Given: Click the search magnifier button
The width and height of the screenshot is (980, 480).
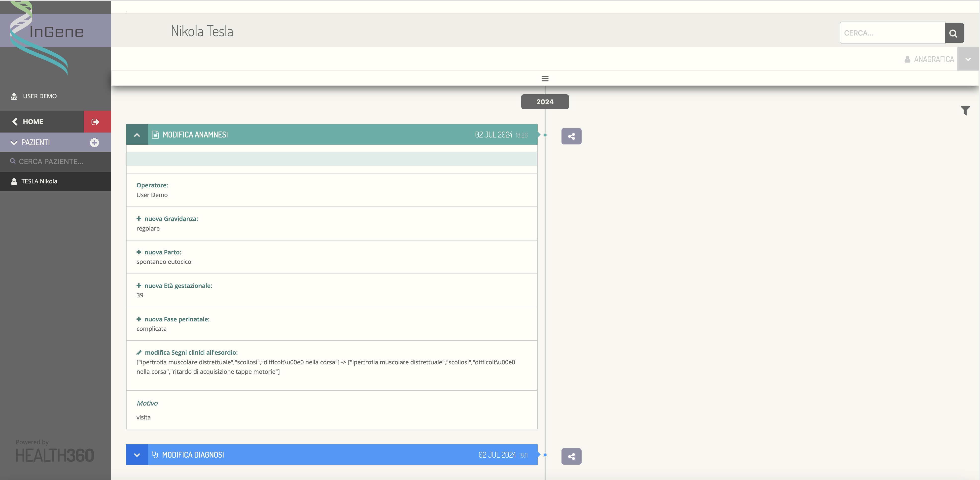Looking at the screenshot, I should [954, 33].
